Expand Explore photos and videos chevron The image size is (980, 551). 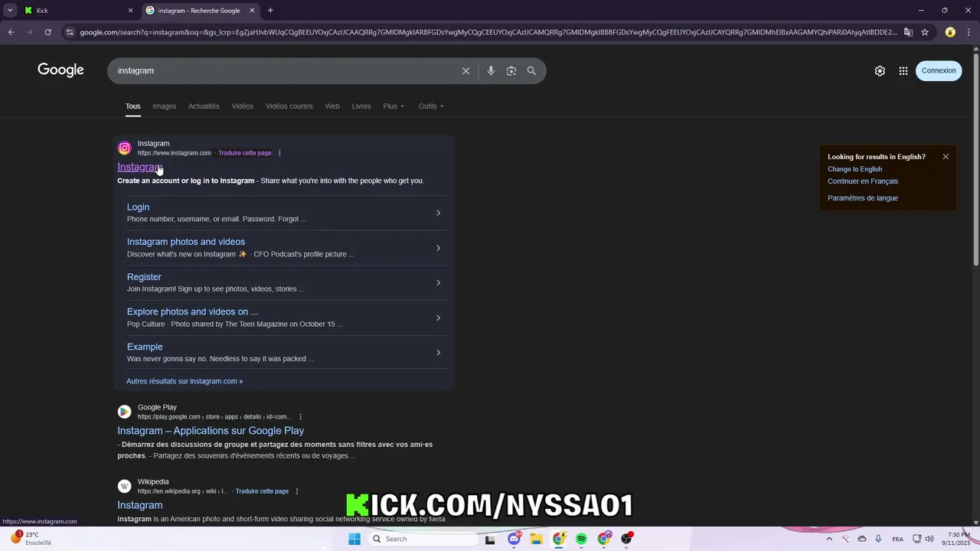[x=438, y=318]
